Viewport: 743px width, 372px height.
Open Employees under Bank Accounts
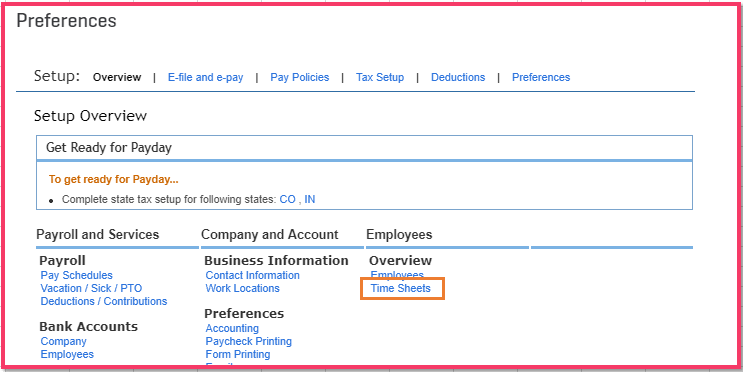[67, 354]
